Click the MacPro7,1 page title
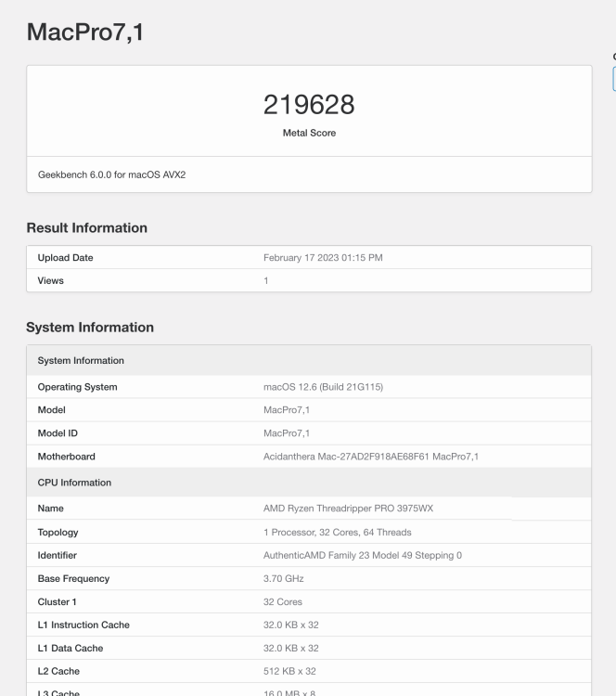The image size is (616, 696). pyautogui.click(x=85, y=32)
